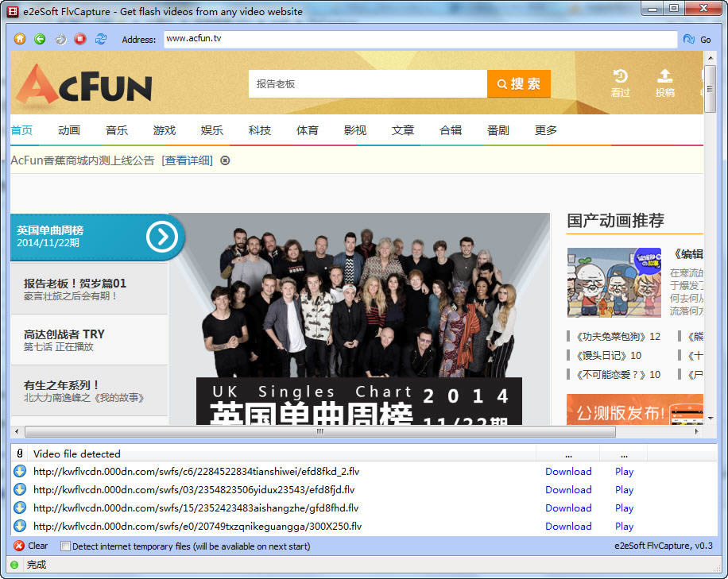Viewport: 728px width, 579px height.
Task: Select the 影视 navigation tab
Action: click(x=355, y=130)
